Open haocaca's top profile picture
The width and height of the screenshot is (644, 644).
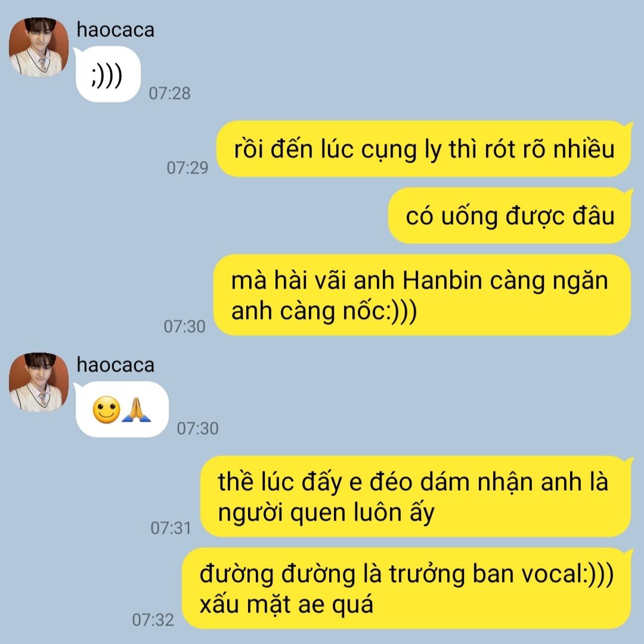coord(39,47)
